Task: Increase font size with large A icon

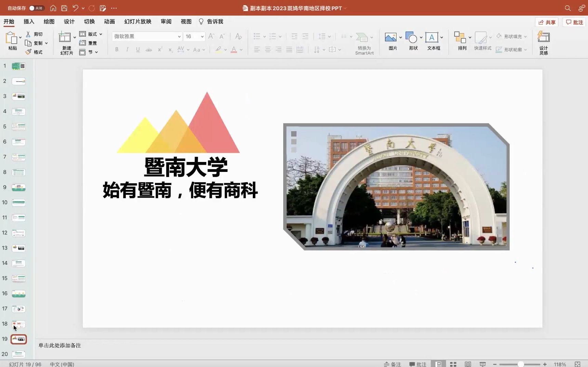Action: tap(211, 36)
